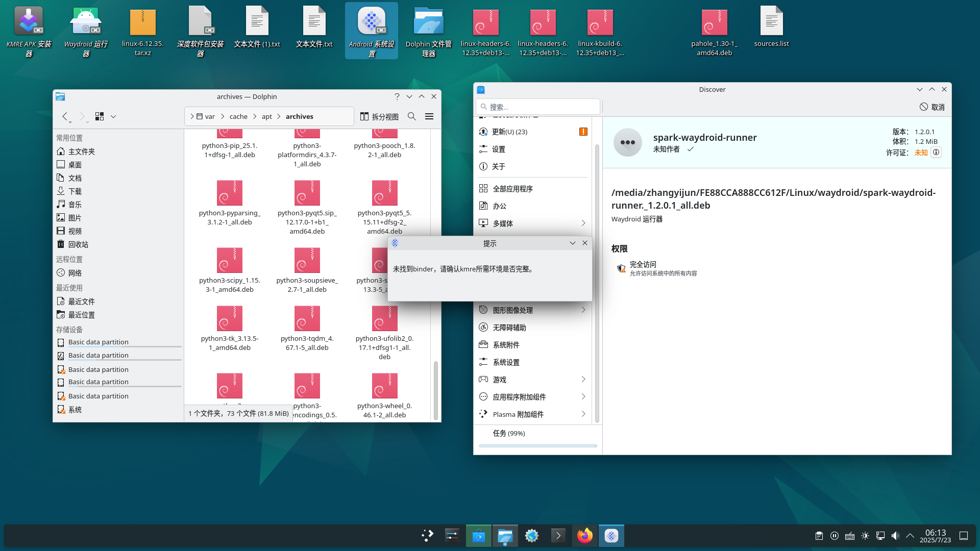Select python3-scipy_1.15.3-1_amd64.deb file

[x=230, y=270]
